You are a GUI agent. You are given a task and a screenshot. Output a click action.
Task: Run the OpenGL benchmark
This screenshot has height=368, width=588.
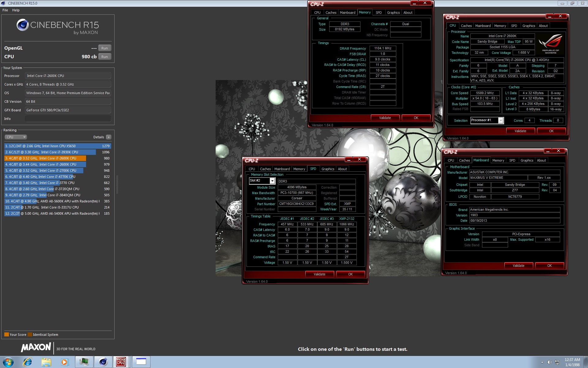pyautogui.click(x=105, y=48)
